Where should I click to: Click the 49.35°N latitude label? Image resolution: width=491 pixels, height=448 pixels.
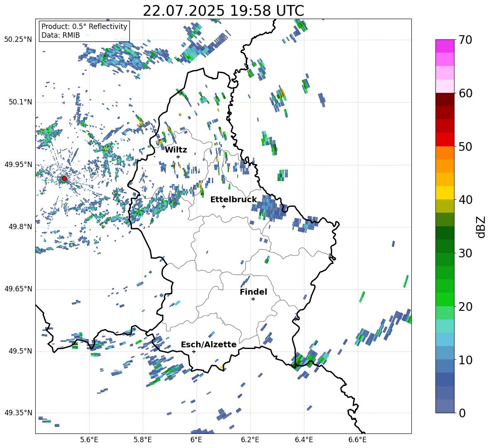(18, 413)
